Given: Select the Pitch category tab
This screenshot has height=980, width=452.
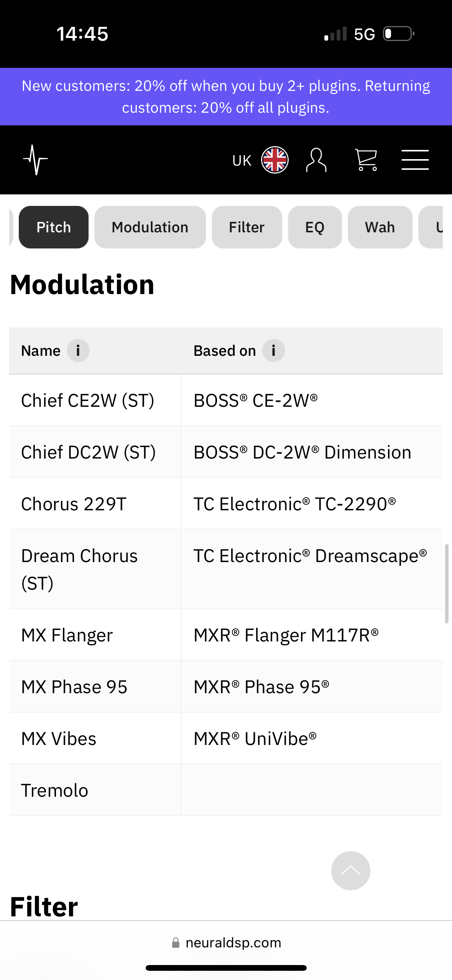Looking at the screenshot, I should point(54,227).
